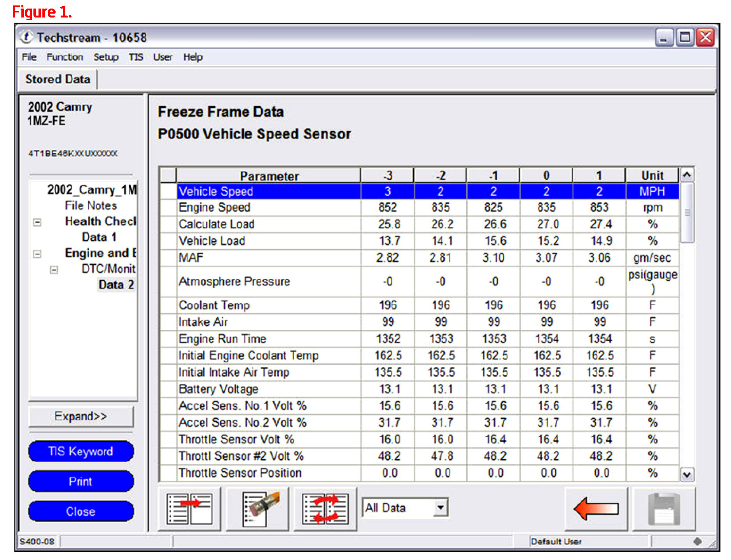Collapse the Health Check tree node
731x560 pixels.
(37, 222)
